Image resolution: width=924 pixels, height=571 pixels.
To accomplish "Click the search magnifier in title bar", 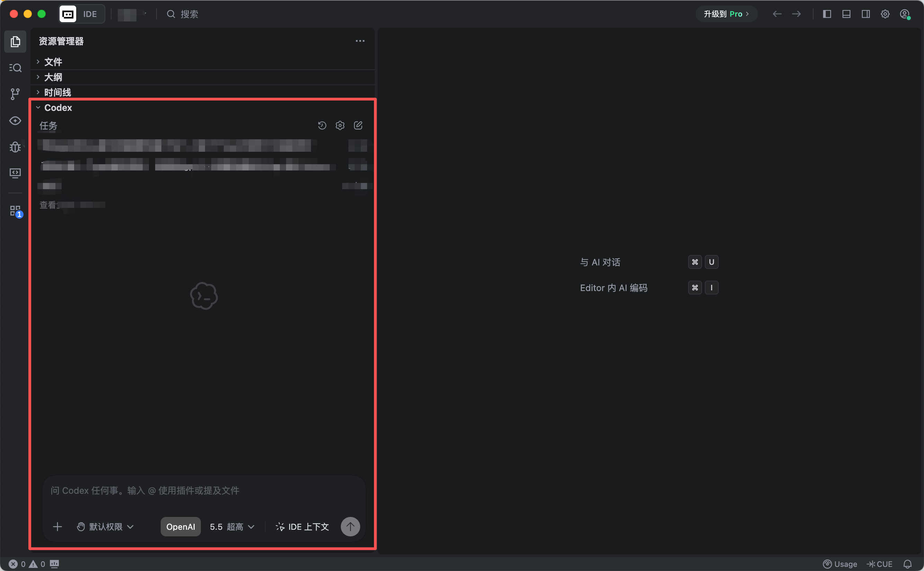I will pyautogui.click(x=171, y=14).
